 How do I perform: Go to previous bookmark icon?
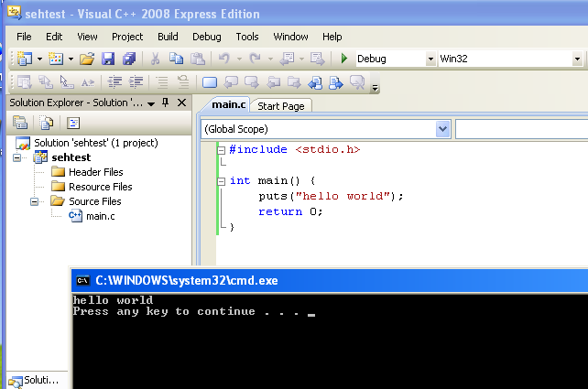click(x=231, y=82)
